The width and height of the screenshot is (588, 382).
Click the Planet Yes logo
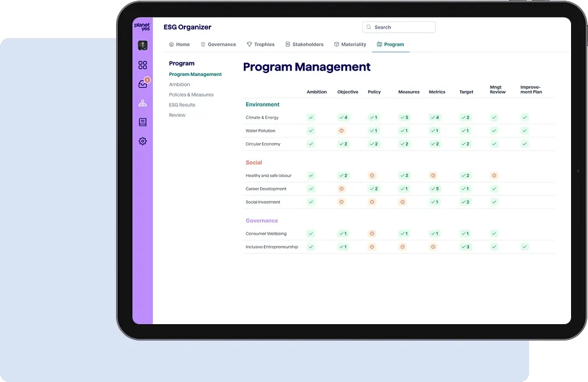pos(142,27)
